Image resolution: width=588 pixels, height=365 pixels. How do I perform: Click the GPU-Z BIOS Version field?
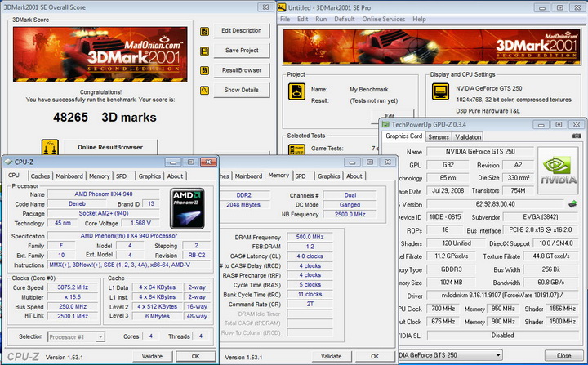[x=495, y=204]
